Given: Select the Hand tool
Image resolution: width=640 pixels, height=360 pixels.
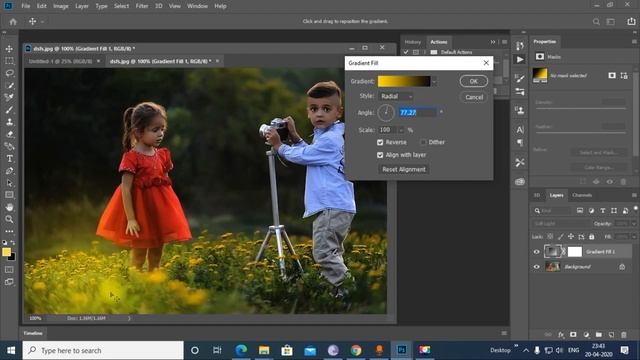Looking at the screenshot, I should [x=9, y=207].
